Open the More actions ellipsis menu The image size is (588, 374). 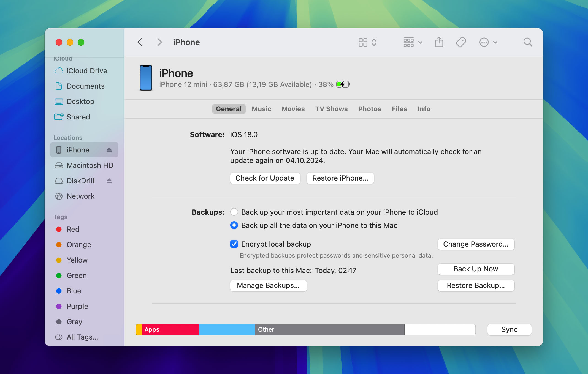pos(488,42)
